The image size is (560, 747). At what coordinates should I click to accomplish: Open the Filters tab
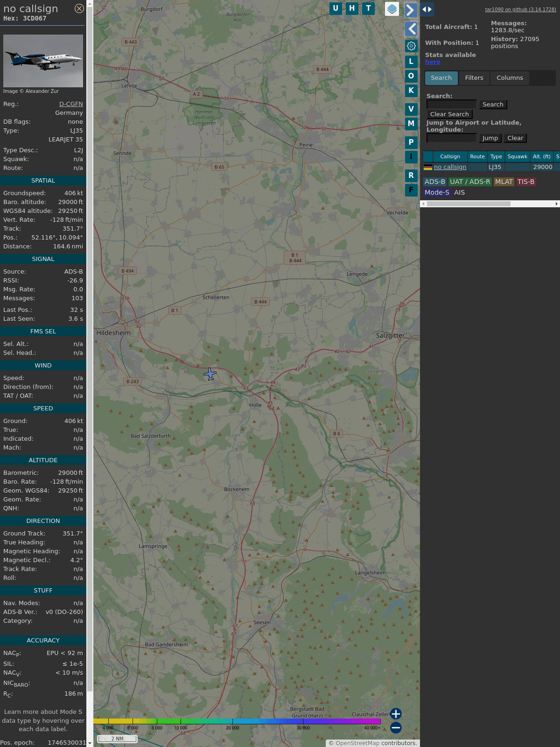(x=474, y=78)
